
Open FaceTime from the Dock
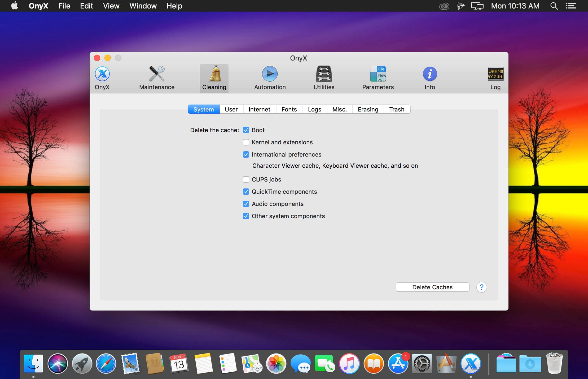pos(325,363)
